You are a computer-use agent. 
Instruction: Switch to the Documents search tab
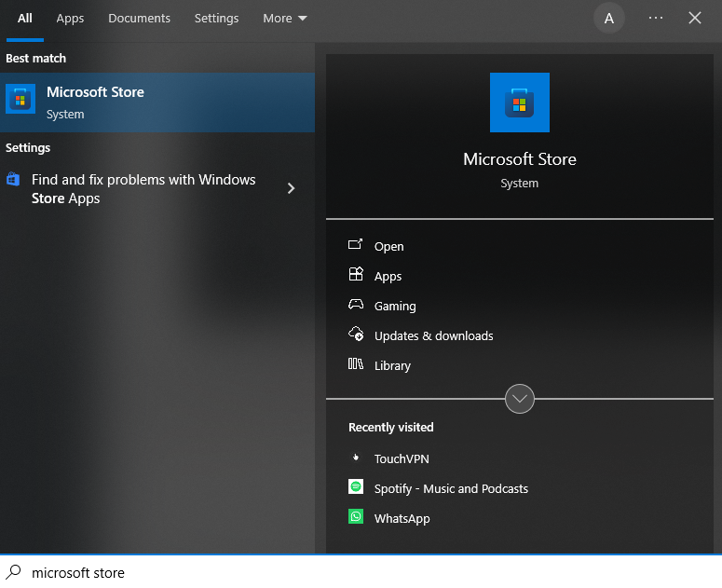pos(139,19)
